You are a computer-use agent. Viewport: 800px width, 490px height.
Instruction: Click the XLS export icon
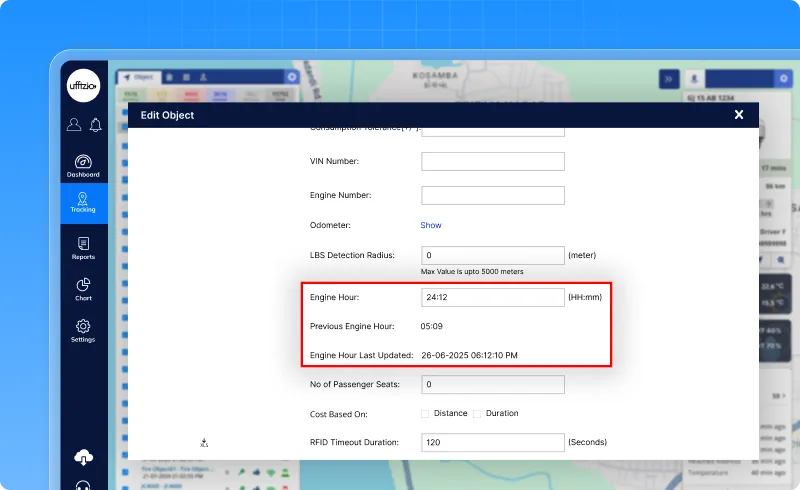(204, 442)
